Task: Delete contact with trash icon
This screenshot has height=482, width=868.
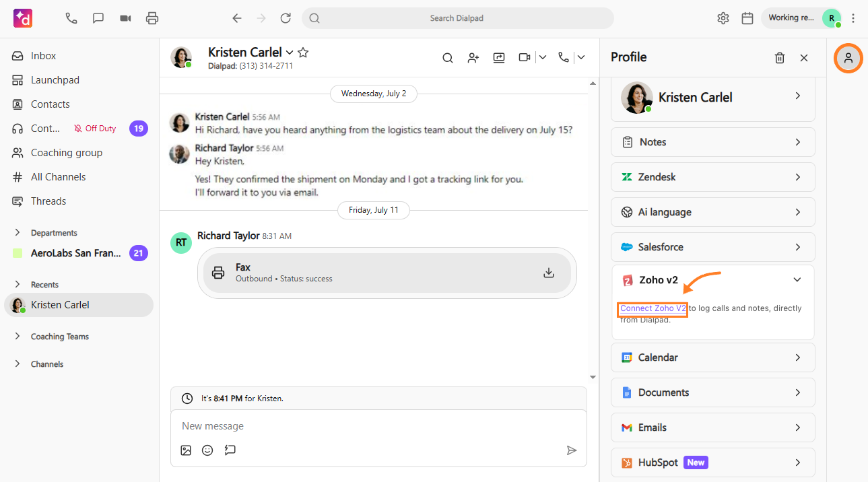Action: (780, 58)
